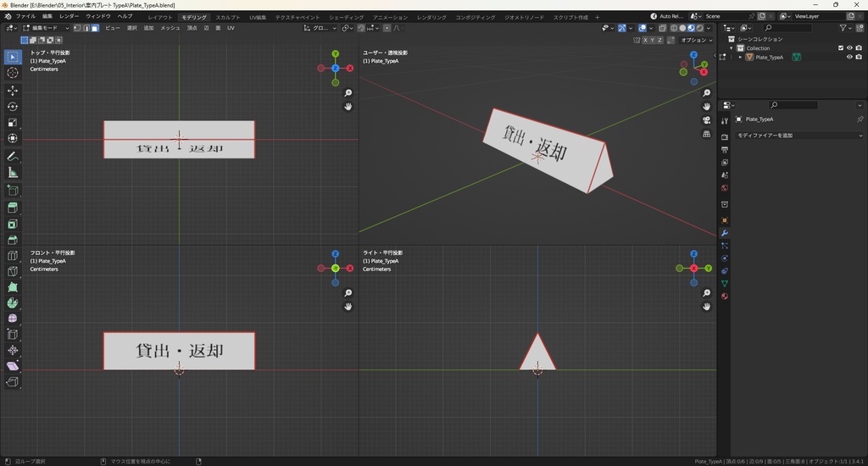Switch to the スカルプト workspace tab
The width and height of the screenshot is (868, 466).
click(227, 17)
